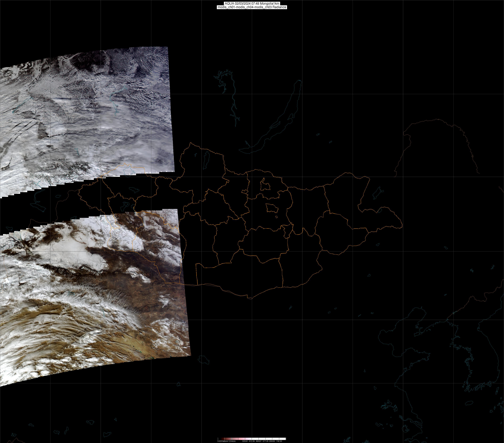Click the easternmost tip of Mongolia's border

(x=402, y=225)
